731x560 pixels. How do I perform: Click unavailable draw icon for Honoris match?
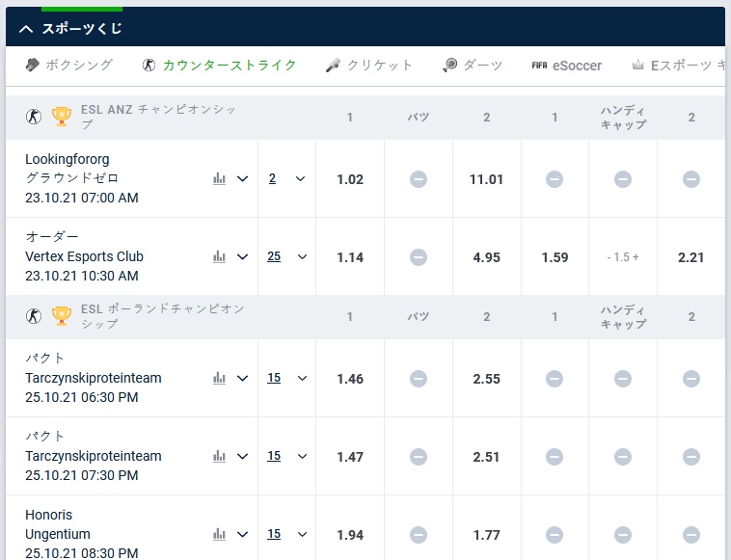point(419,535)
